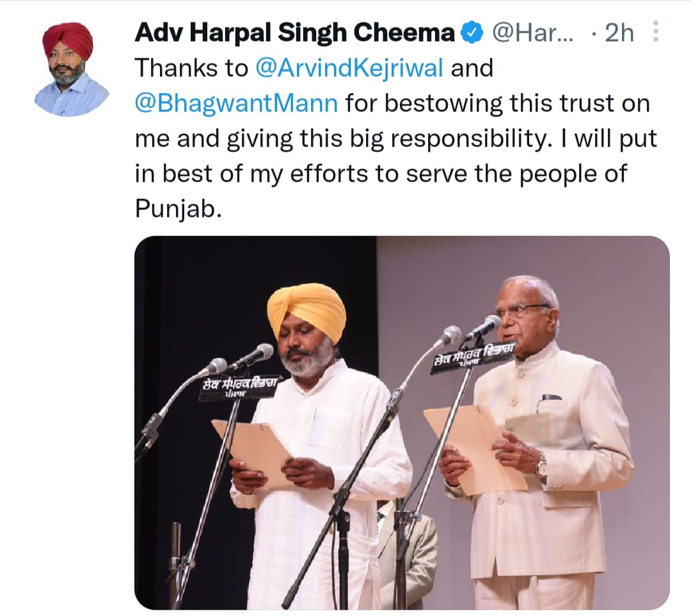
Task: Open the @ArvindKejriwal mention link
Action: [x=349, y=68]
